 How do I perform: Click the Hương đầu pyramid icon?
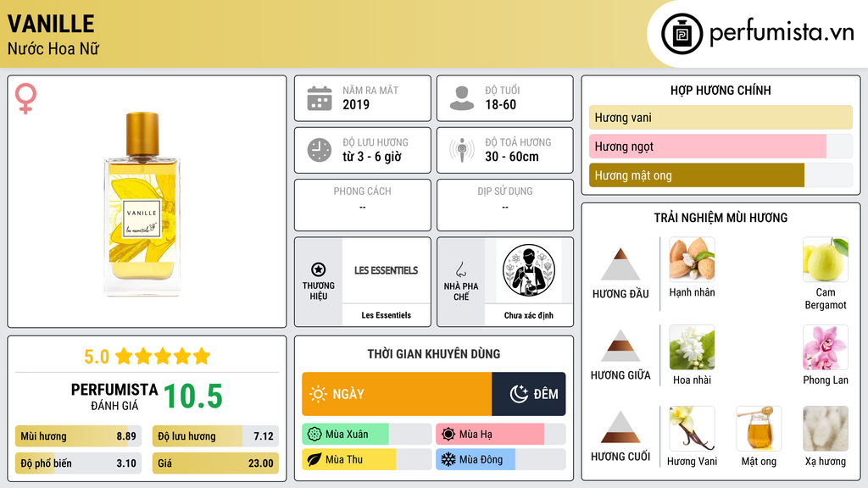620,264
